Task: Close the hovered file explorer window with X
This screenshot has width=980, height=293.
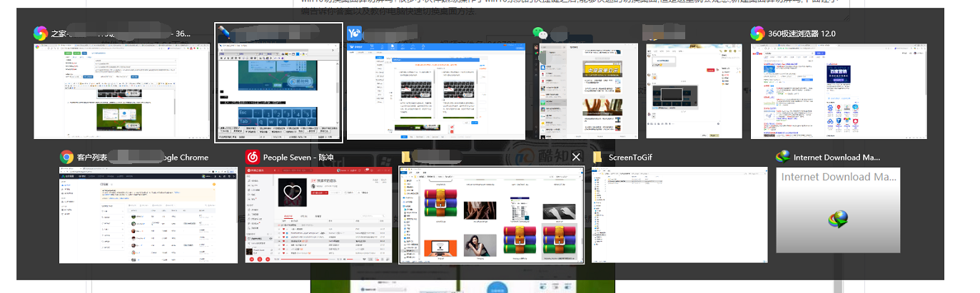Action: pyautogui.click(x=577, y=157)
